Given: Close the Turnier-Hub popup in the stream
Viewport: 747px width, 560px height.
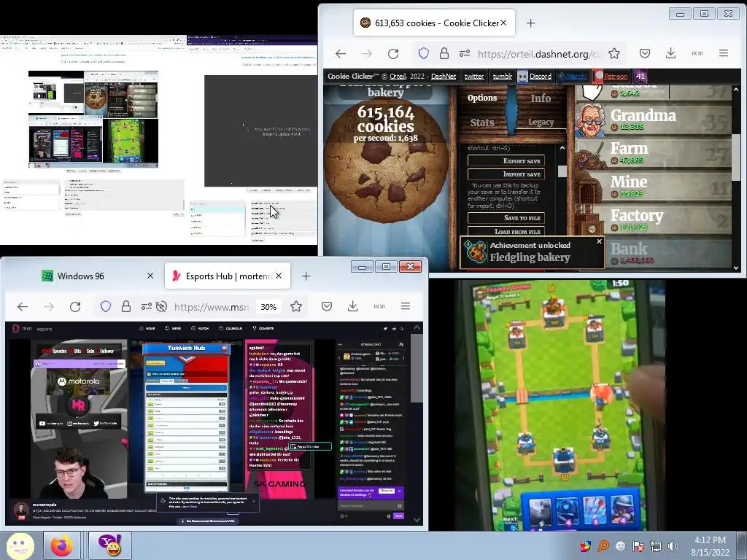Looking at the screenshot, I should point(224,348).
